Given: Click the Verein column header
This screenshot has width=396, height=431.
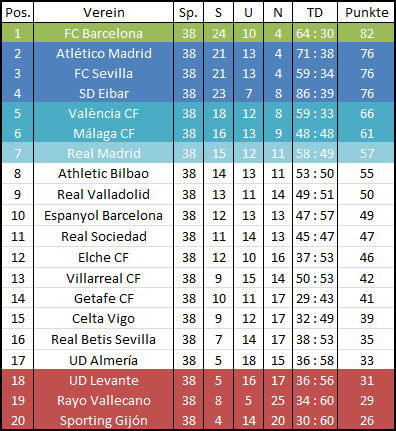Looking at the screenshot, I should click(x=103, y=13).
